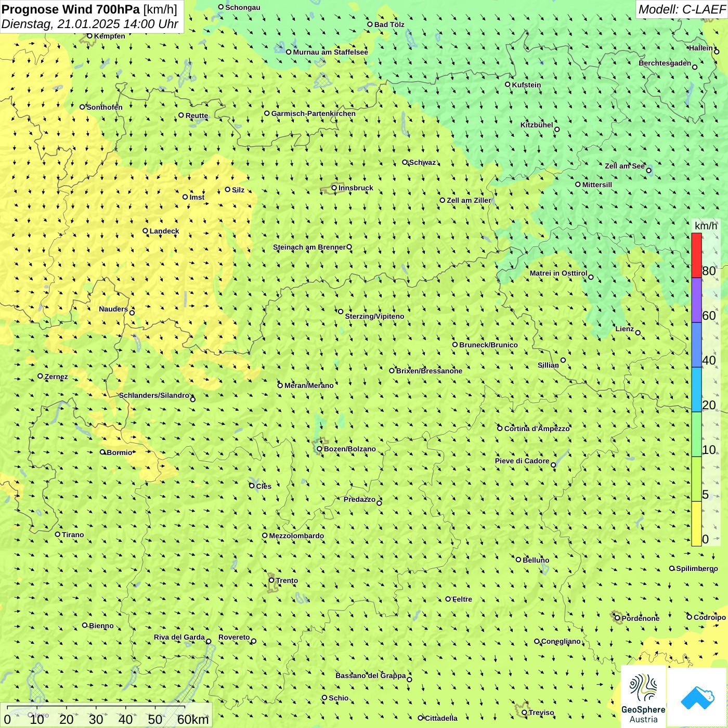This screenshot has height=728, width=728.
Task: Click the Kufstein city label
Action: click(526, 85)
